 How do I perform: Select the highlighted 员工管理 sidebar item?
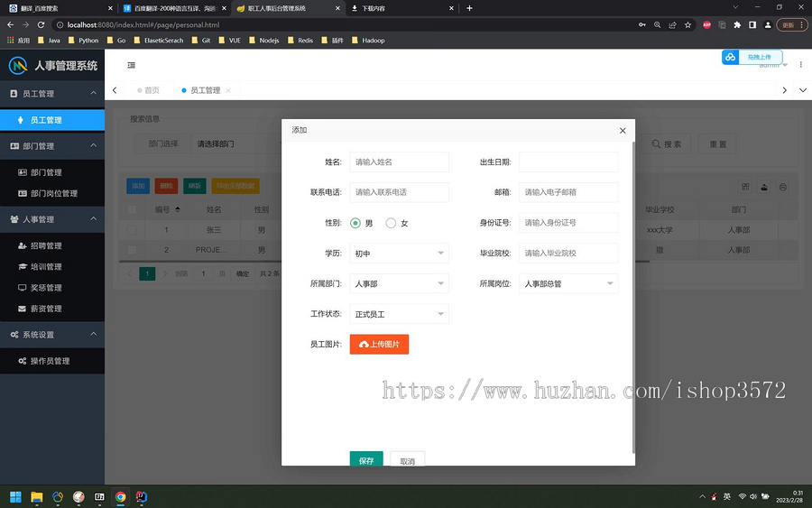point(52,120)
